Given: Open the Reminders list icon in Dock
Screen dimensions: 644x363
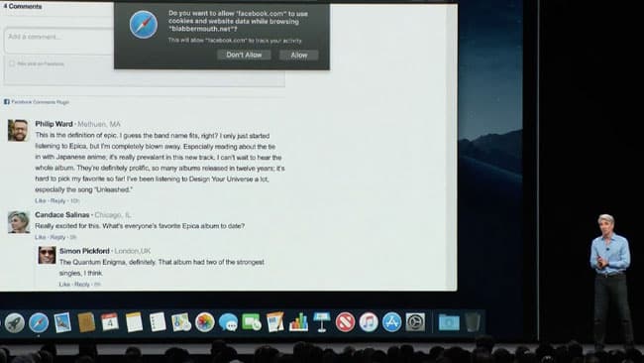Looking at the screenshot, I should [158, 322].
